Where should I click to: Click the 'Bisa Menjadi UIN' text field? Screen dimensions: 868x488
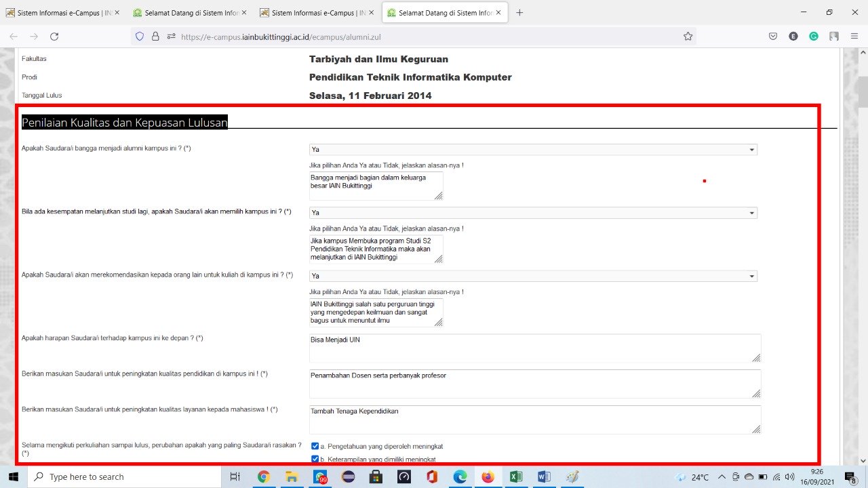click(534, 348)
